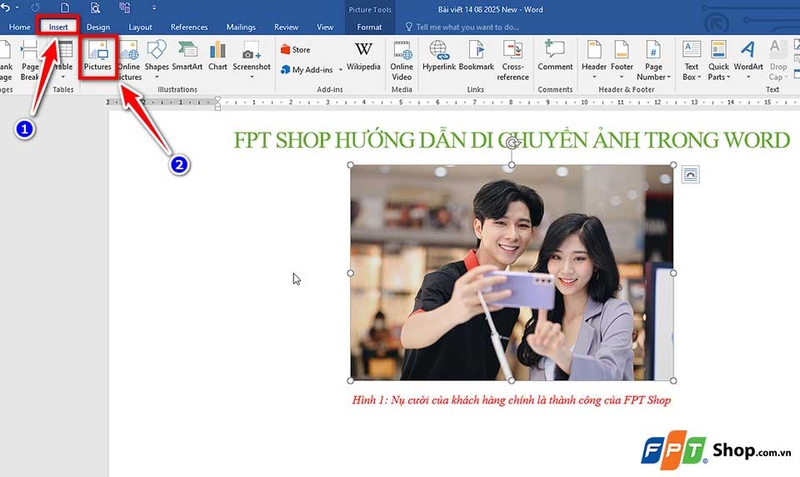Add a new Comment

555,56
